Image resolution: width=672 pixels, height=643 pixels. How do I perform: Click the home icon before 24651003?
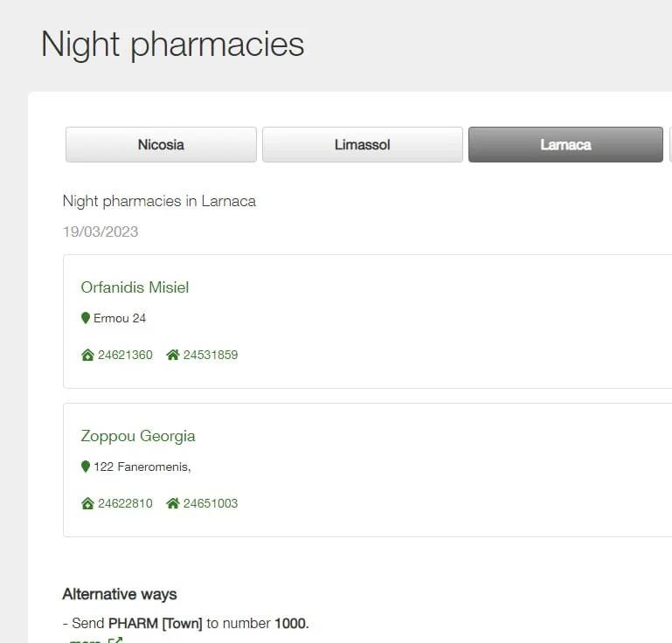coord(173,504)
